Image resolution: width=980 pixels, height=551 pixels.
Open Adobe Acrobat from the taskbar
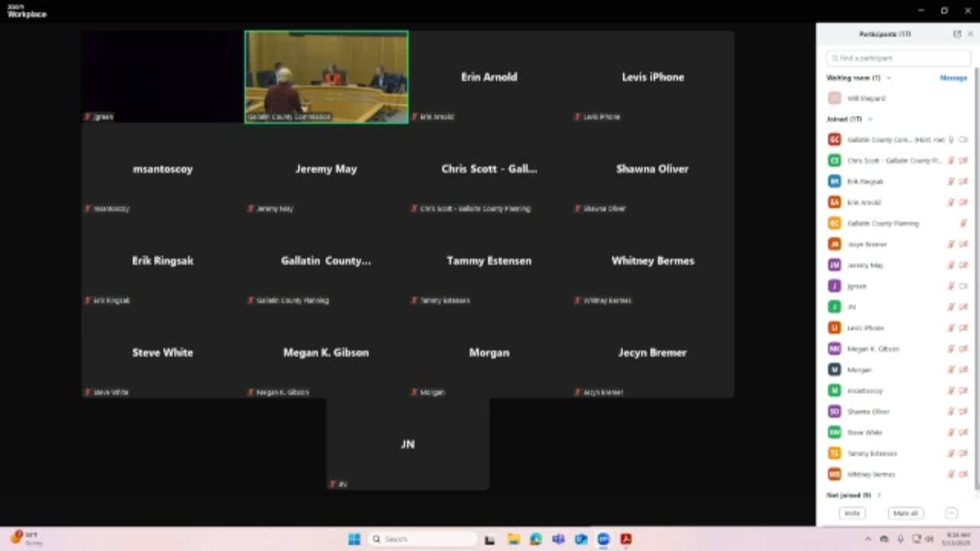pos(626,539)
